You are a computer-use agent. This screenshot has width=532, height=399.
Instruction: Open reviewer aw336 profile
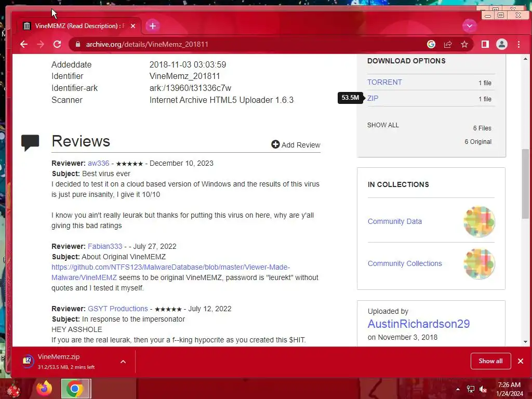pos(98,163)
